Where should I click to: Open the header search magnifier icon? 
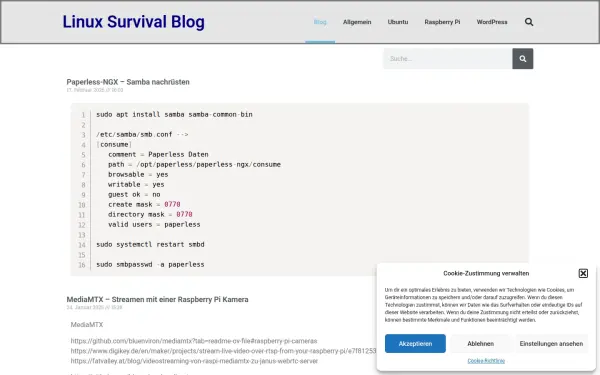(529, 22)
